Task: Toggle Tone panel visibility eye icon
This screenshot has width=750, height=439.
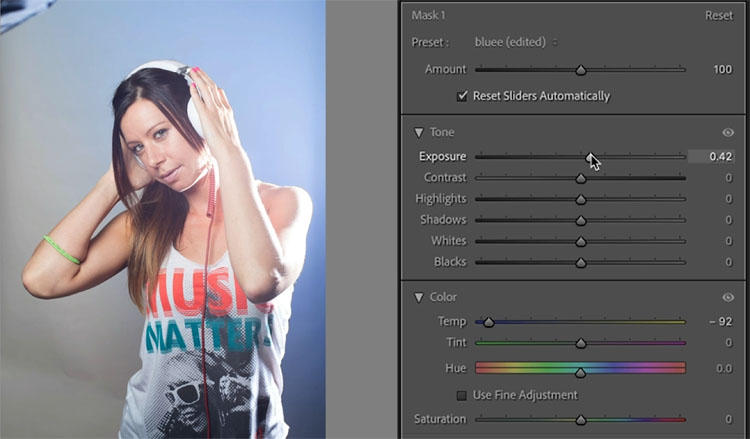Action: (728, 132)
